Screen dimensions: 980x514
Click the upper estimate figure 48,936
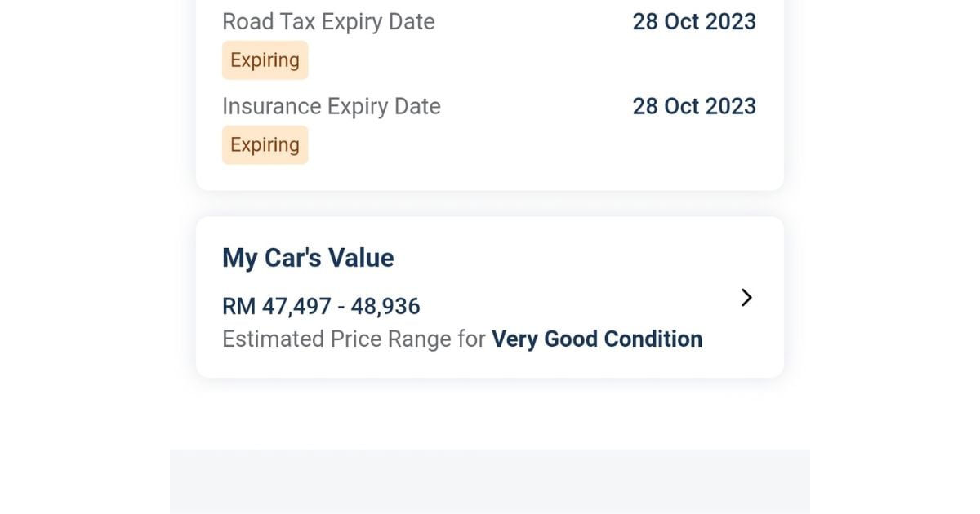[385, 307]
